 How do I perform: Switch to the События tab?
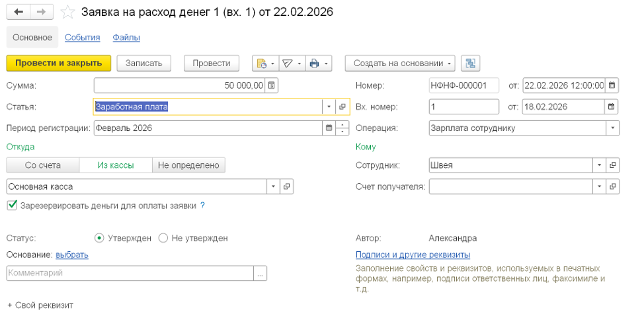[x=82, y=38]
